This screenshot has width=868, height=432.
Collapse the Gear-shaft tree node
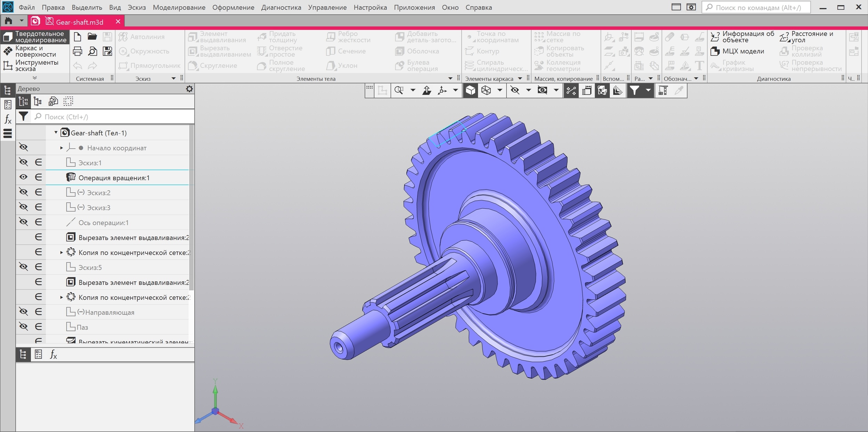pyautogui.click(x=56, y=132)
